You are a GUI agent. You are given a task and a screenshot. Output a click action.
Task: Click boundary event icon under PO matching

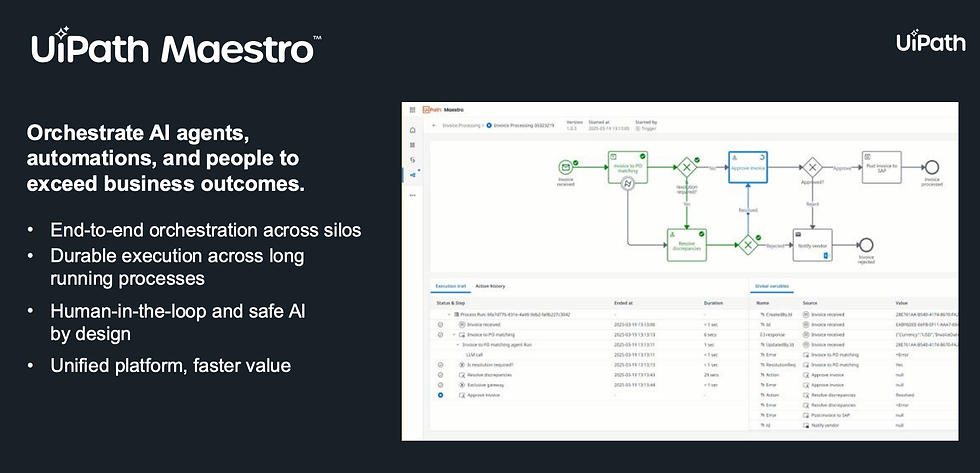coord(628,184)
